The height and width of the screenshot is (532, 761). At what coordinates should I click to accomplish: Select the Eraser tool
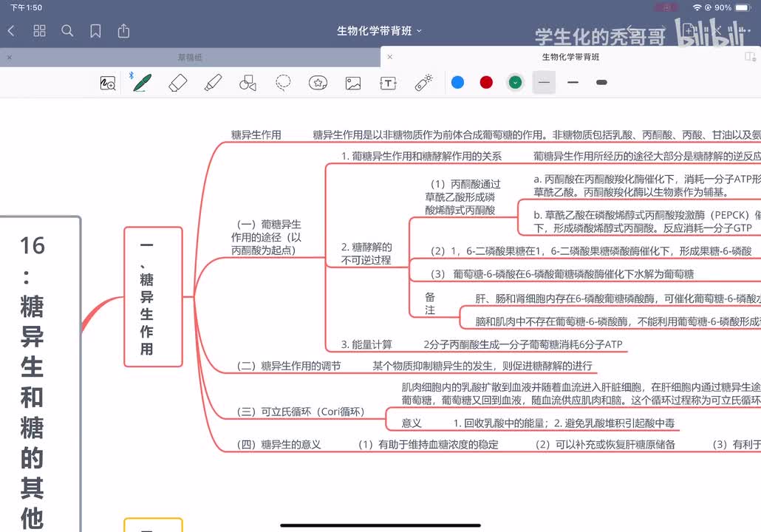pyautogui.click(x=178, y=83)
